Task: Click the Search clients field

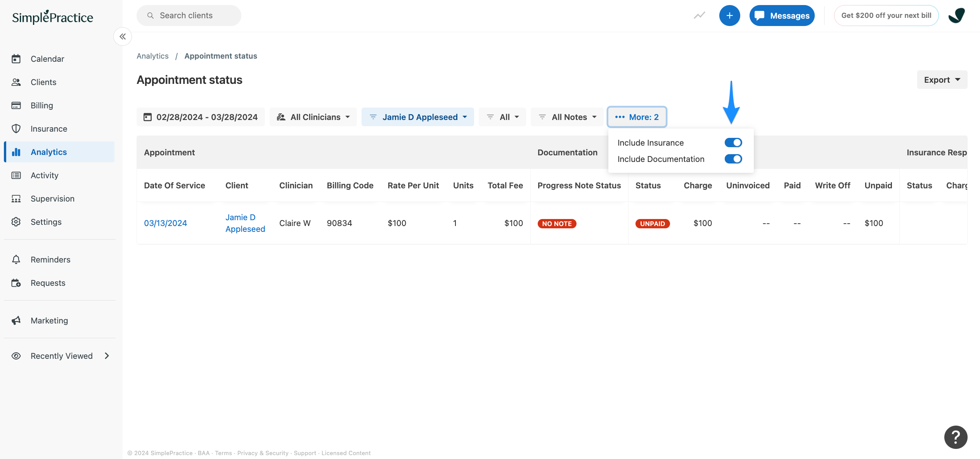Action: [x=189, y=16]
